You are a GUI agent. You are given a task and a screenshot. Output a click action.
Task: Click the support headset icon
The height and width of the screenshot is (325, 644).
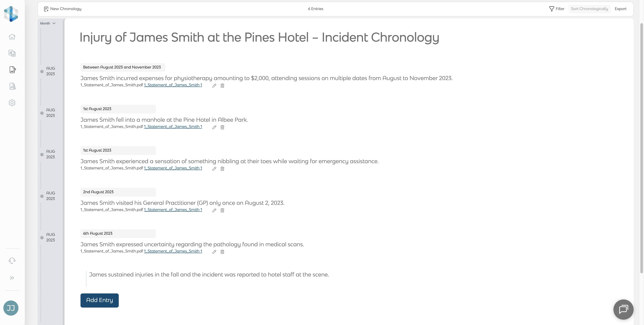point(12,261)
